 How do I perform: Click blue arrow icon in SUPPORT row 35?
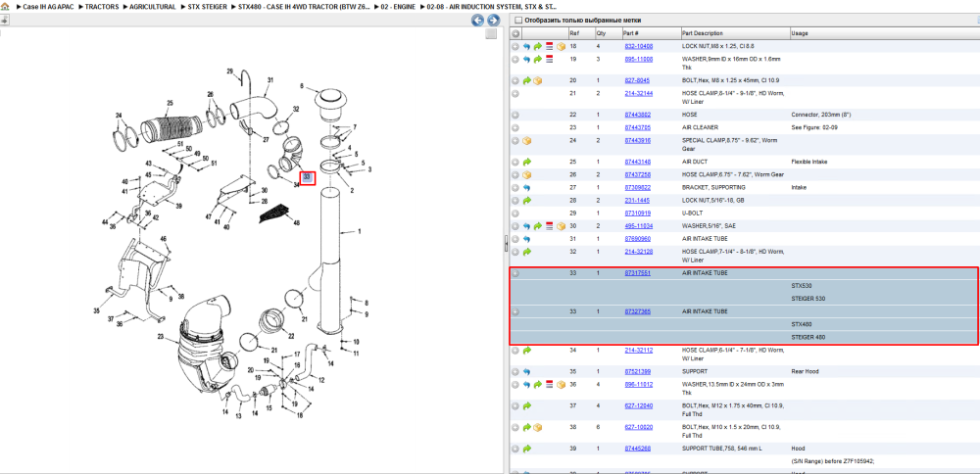point(526,371)
